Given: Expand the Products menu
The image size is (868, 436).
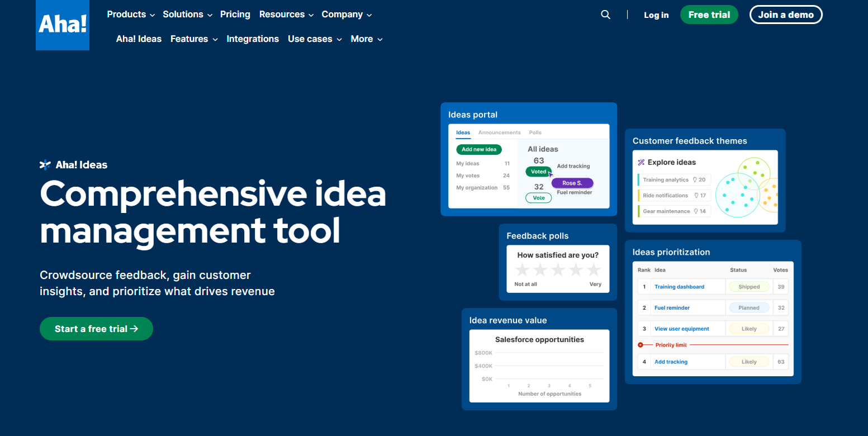Looking at the screenshot, I should [x=131, y=15].
